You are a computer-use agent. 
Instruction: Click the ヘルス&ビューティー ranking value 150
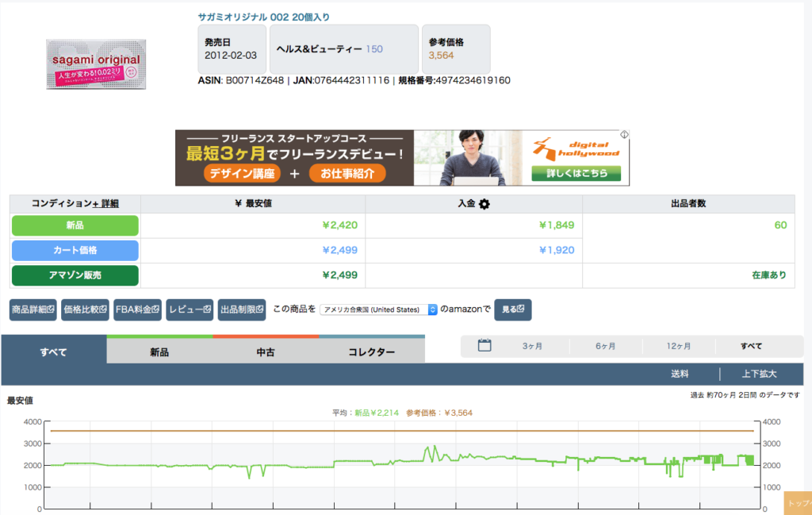coord(374,49)
